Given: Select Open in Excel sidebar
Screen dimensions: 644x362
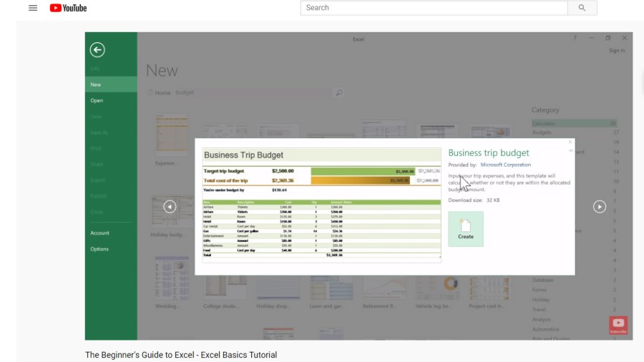Looking at the screenshot, I should point(111,100).
